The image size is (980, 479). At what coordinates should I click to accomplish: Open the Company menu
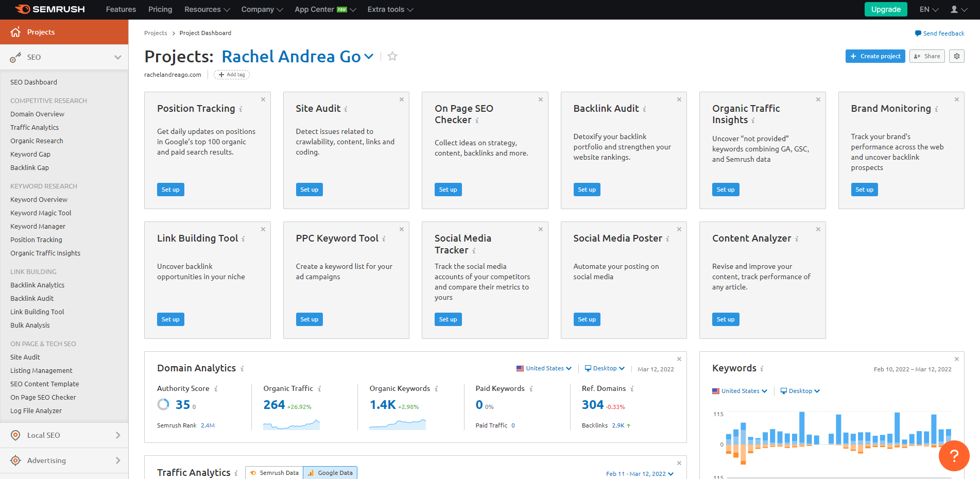click(262, 9)
